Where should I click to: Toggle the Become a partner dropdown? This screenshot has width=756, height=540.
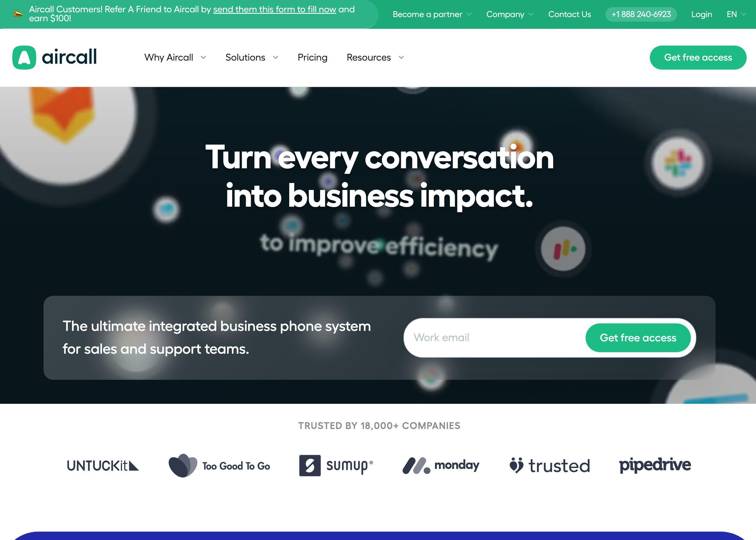pyautogui.click(x=432, y=14)
